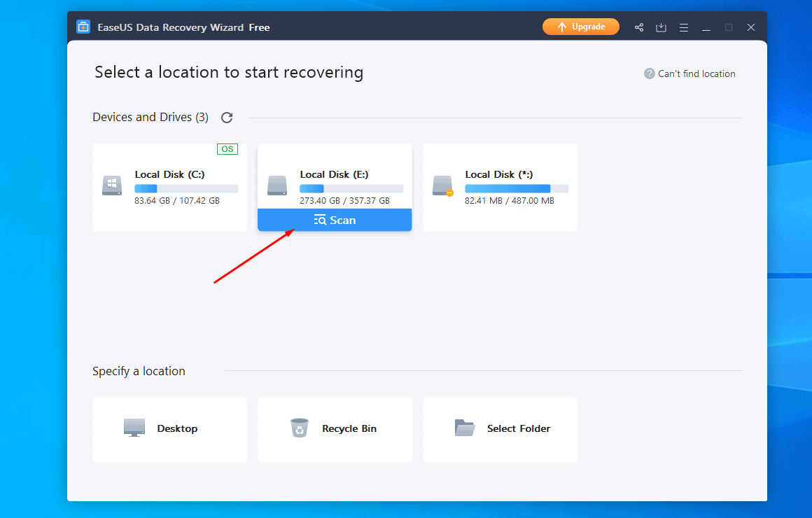This screenshot has width=812, height=518.
Task: Open the share icon in title bar
Action: 639,27
